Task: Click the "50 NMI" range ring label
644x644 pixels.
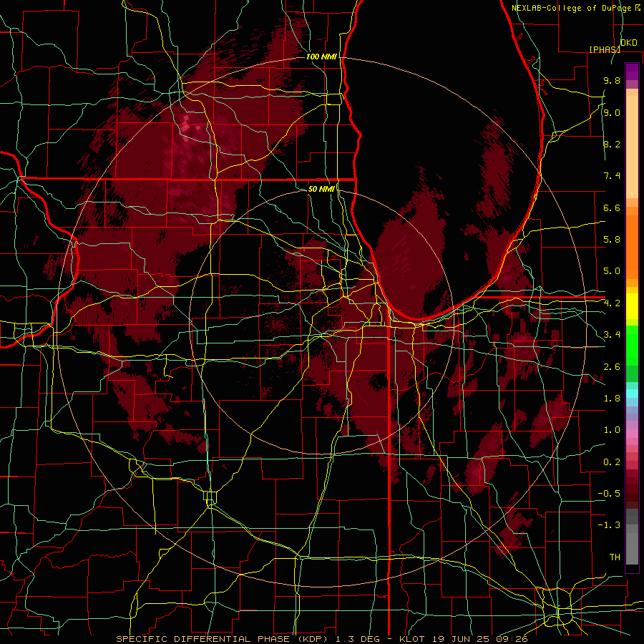Action: 321,189
